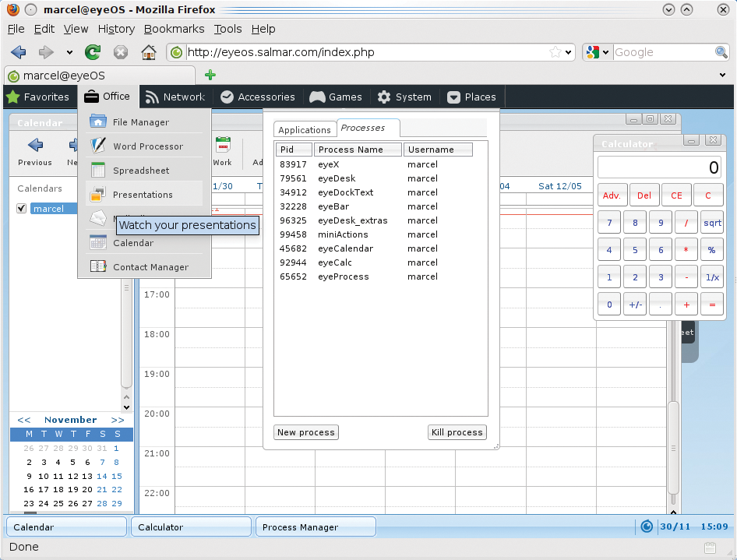Click the Calendar task in bottom bar
737x560 pixels.
(x=67, y=527)
